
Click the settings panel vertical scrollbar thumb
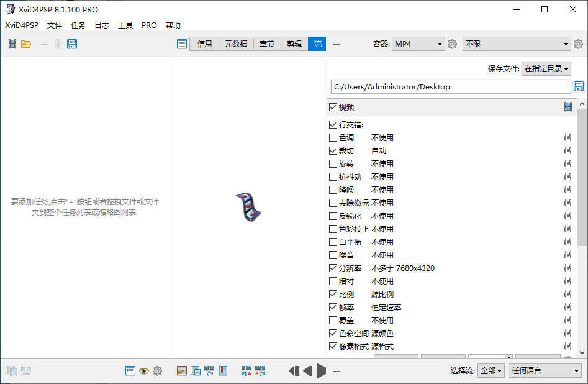point(582,177)
